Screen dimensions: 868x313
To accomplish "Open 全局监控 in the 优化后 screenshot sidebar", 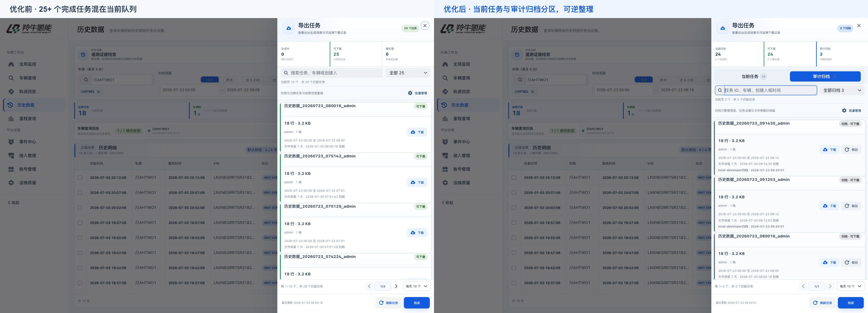I will (x=468, y=64).
